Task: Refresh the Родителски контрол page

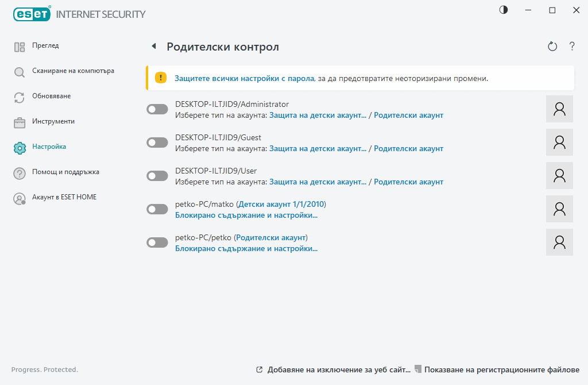Action: [552, 46]
